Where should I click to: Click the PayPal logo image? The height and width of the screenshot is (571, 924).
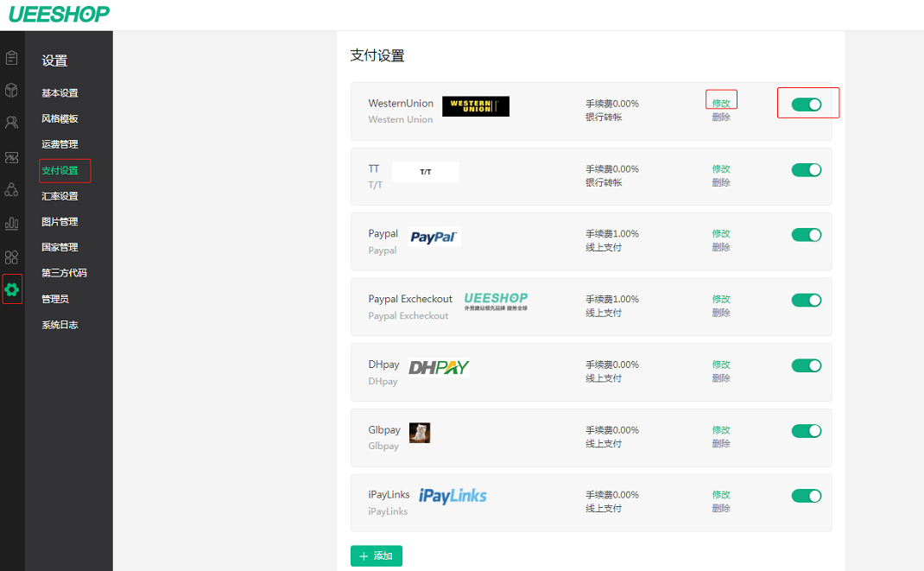tap(434, 237)
